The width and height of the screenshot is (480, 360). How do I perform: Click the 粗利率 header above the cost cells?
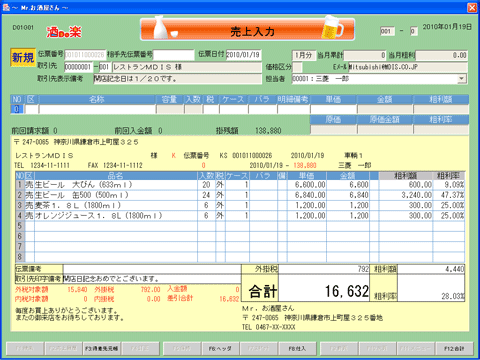click(x=441, y=119)
